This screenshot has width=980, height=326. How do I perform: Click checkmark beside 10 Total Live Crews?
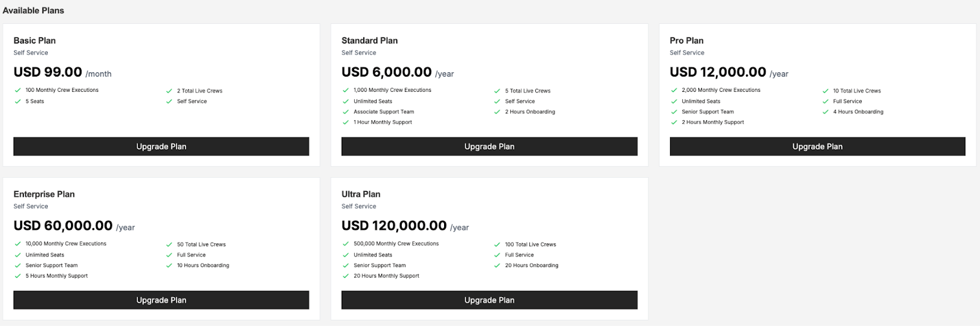(825, 91)
